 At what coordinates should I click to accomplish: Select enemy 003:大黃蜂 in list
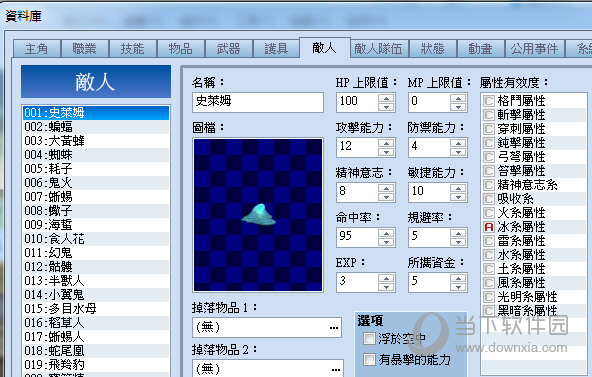click(x=96, y=141)
